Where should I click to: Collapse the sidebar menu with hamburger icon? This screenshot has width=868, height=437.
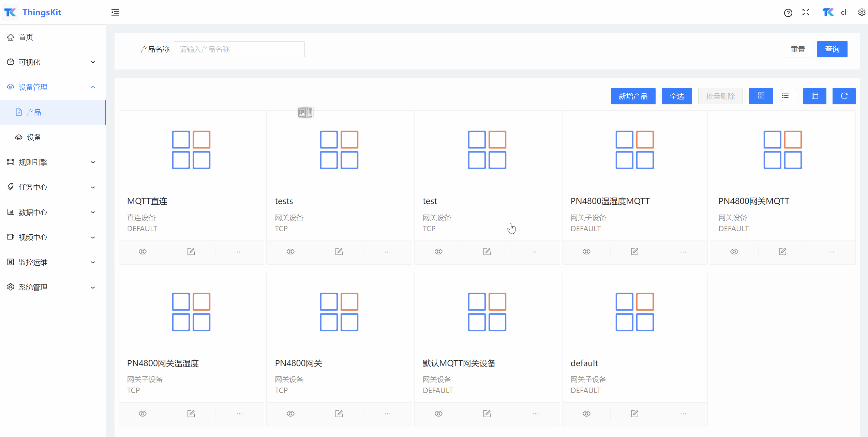click(x=115, y=13)
